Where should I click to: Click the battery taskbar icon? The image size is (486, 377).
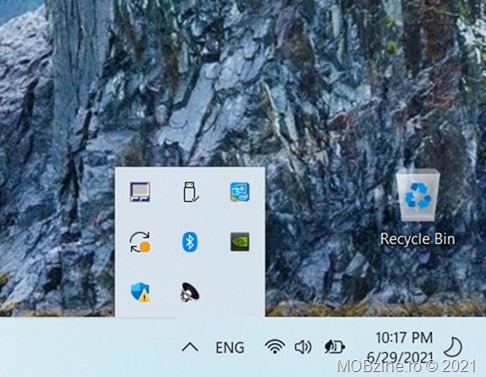pyautogui.click(x=335, y=347)
